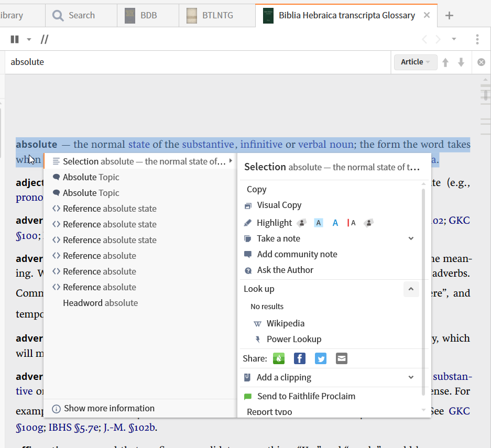Go back with the left navigation arrow

point(424,39)
